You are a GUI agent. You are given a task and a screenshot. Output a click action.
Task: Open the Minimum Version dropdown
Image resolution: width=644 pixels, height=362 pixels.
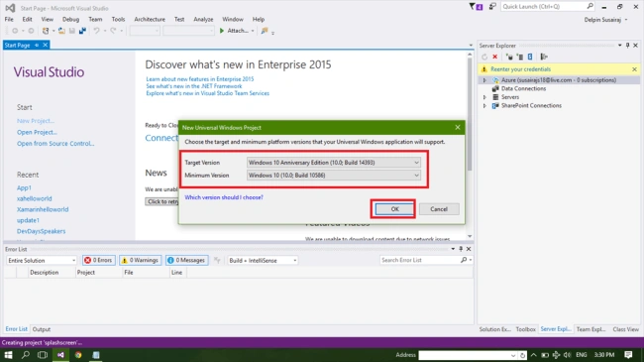[x=416, y=176]
